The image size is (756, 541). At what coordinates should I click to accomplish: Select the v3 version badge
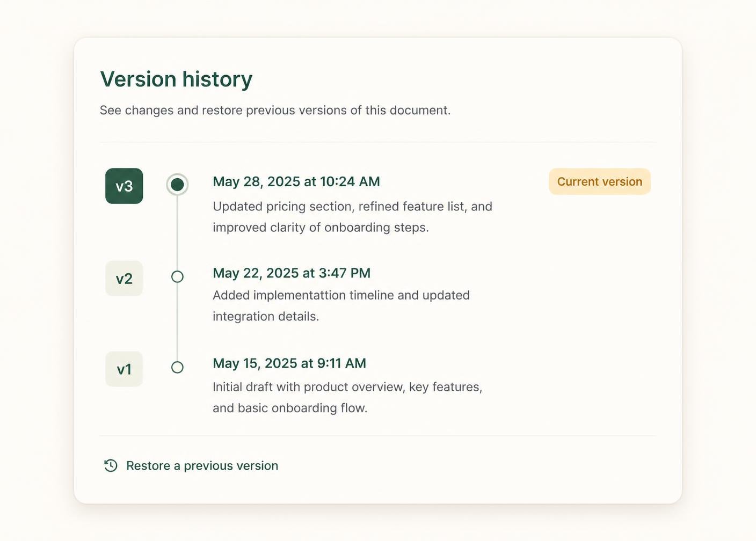point(124,186)
